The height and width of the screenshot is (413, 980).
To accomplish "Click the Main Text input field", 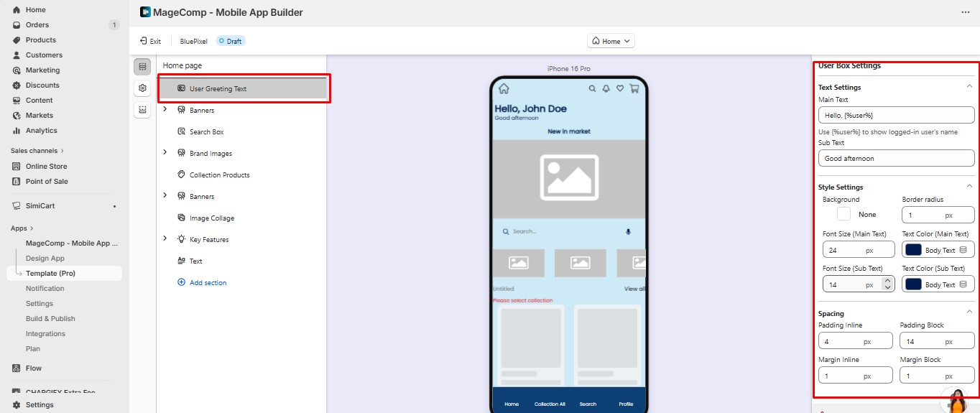I will click(896, 115).
